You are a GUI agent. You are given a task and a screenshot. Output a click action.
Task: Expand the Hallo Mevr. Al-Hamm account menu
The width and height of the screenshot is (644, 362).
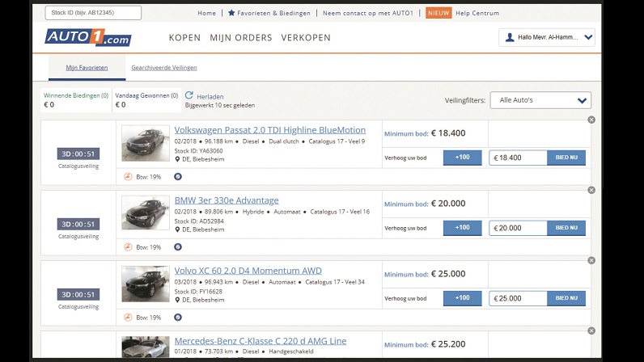tap(547, 37)
